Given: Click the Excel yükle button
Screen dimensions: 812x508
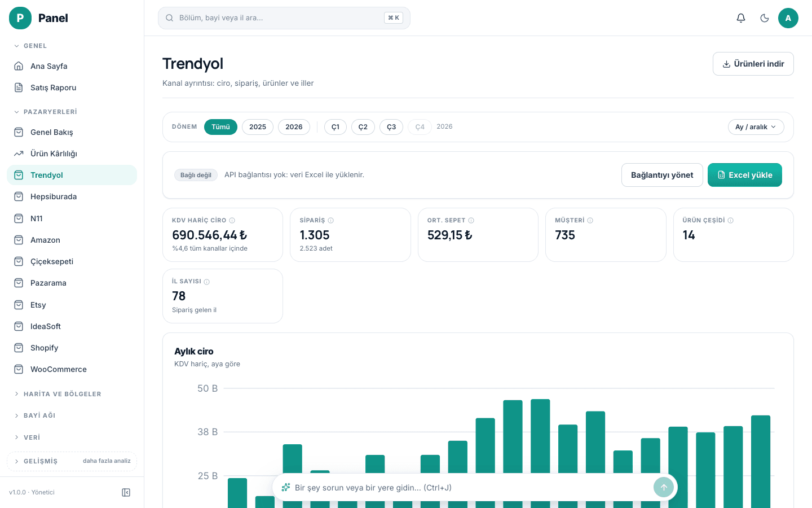Looking at the screenshot, I should 745,175.
